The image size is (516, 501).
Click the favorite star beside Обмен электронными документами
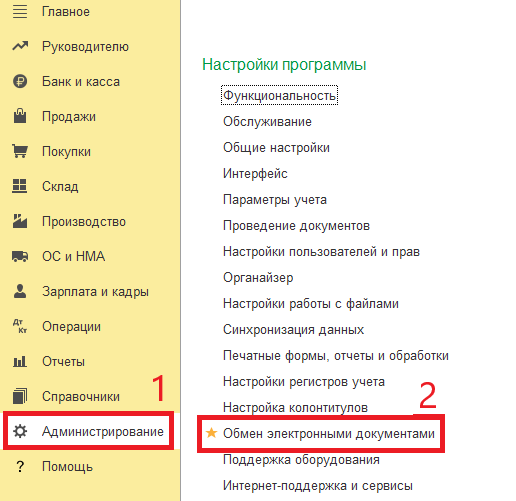tap(211, 433)
